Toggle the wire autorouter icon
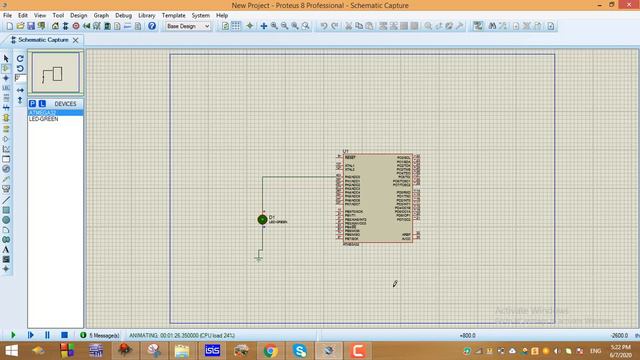 (478, 26)
